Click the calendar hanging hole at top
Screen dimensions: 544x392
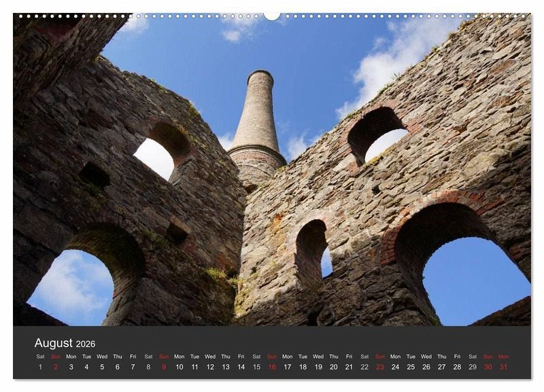(x=272, y=15)
